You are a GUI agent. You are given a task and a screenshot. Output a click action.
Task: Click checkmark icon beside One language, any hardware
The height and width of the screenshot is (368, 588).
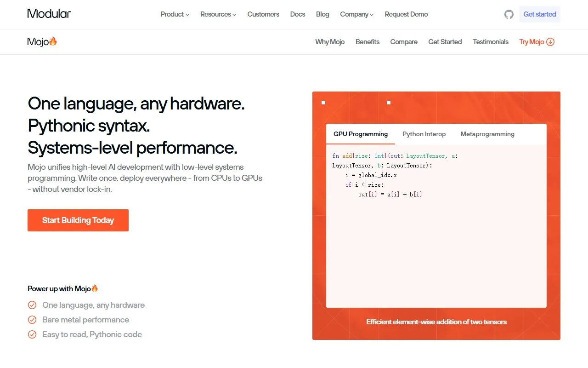point(32,305)
